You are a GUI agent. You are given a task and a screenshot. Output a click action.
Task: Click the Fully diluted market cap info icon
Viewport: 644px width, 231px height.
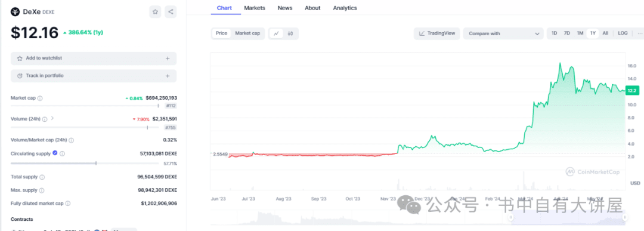pyautogui.click(x=68, y=204)
